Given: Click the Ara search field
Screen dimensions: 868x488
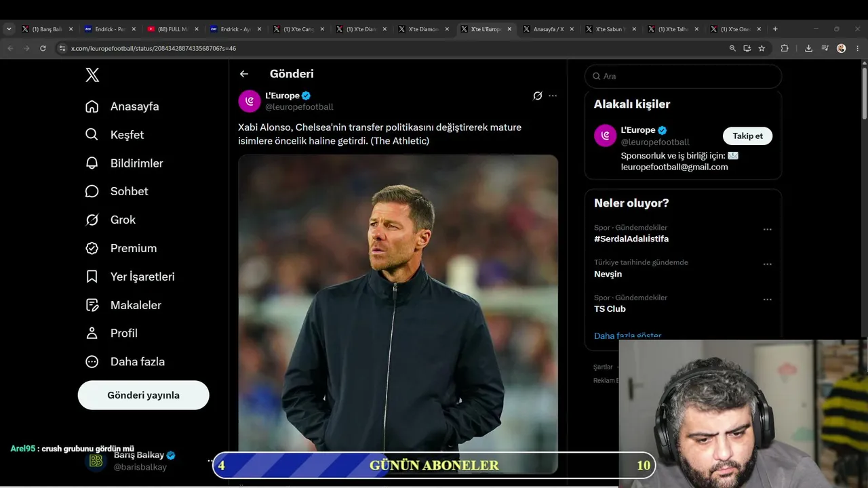Looking at the screenshot, I should click(683, 76).
